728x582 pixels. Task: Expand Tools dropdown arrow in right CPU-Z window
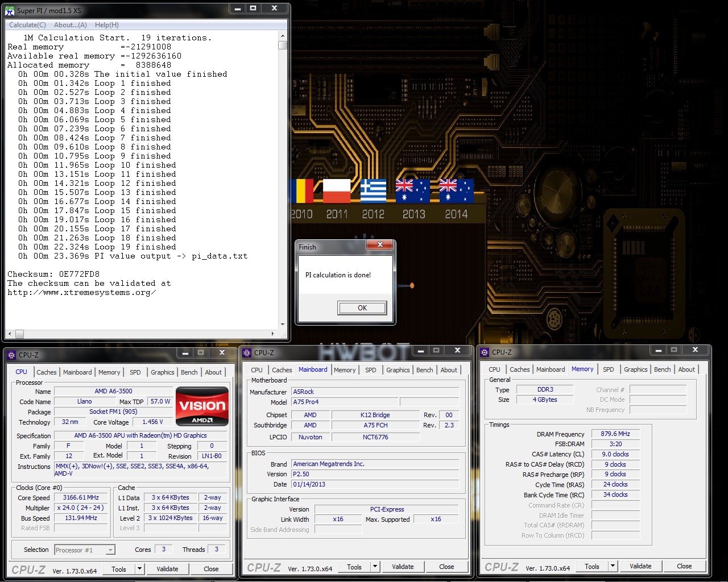(x=613, y=566)
